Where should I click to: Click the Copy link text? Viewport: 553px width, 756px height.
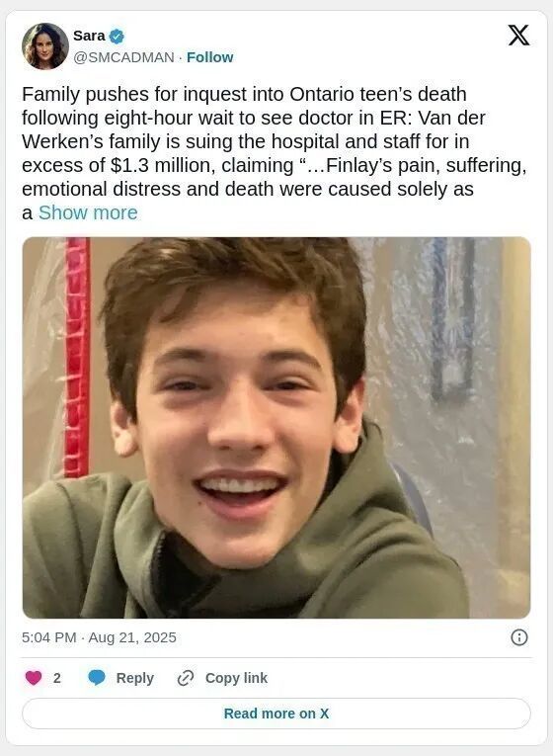(236, 678)
